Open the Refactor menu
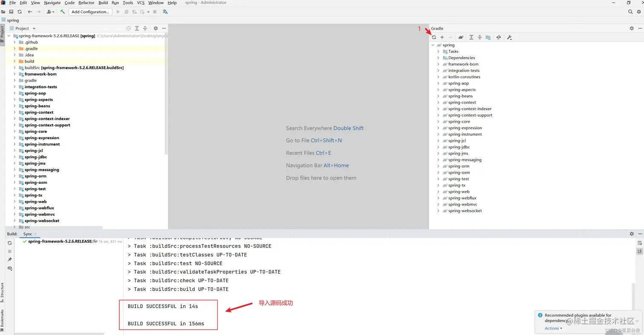Viewport: 644px width, 335px height. [x=86, y=3]
